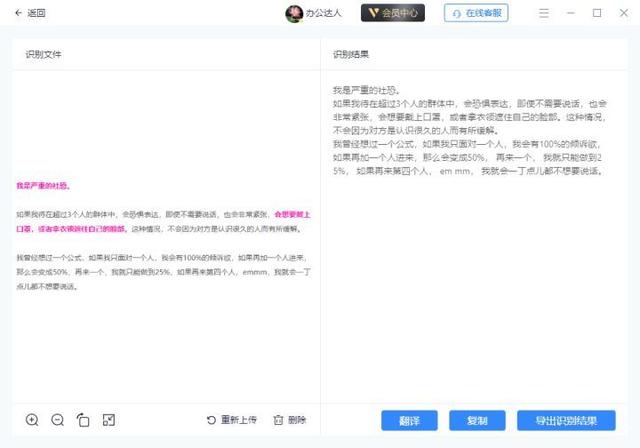The image size is (640, 448).
Task: Open the hamburger menu icon in title bar
Action: point(544,13)
